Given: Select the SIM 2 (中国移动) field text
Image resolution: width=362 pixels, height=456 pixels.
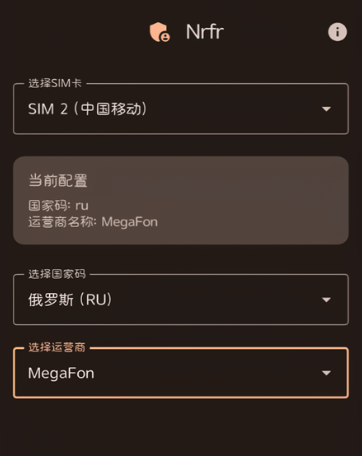Looking at the screenshot, I should (x=87, y=109).
